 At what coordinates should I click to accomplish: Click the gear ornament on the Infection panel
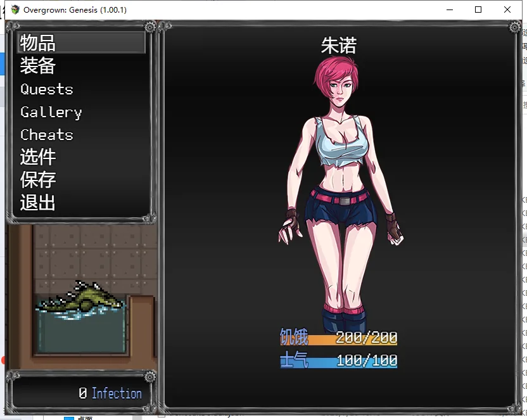click(150, 377)
